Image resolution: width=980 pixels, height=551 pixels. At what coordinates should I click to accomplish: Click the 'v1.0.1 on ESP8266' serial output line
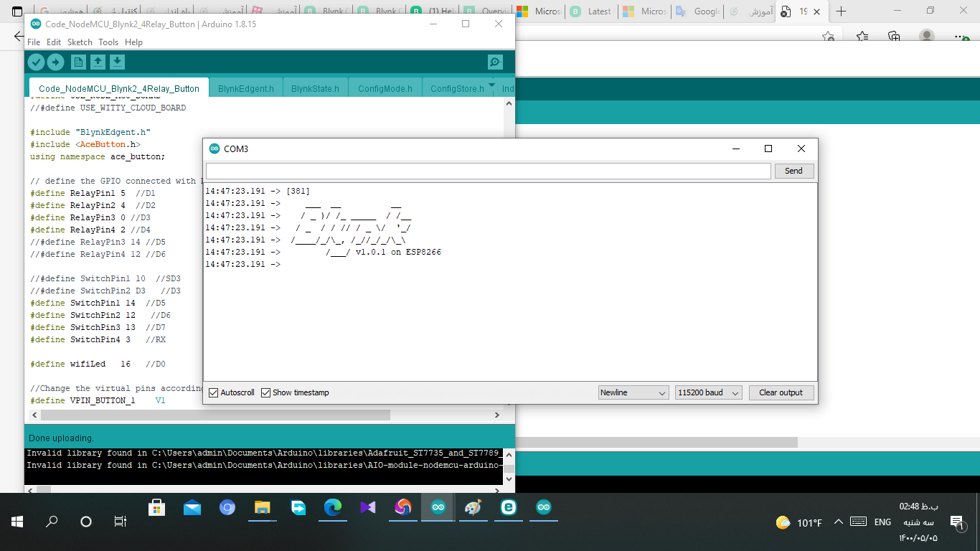coord(398,253)
